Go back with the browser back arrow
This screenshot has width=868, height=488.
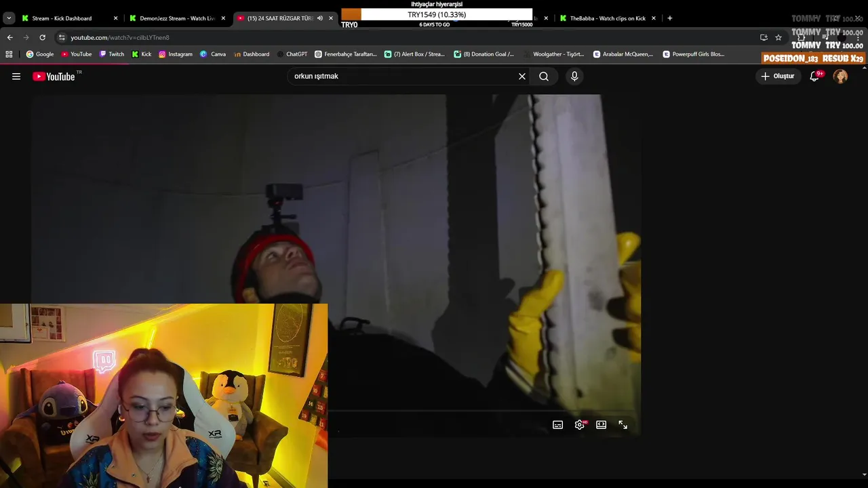pyautogui.click(x=9, y=37)
